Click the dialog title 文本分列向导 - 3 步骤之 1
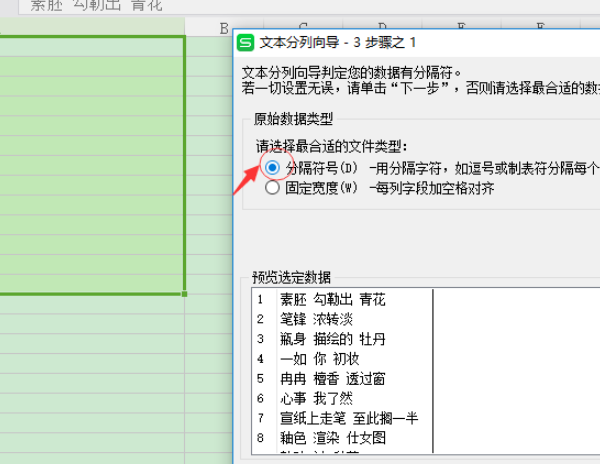 click(x=338, y=42)
